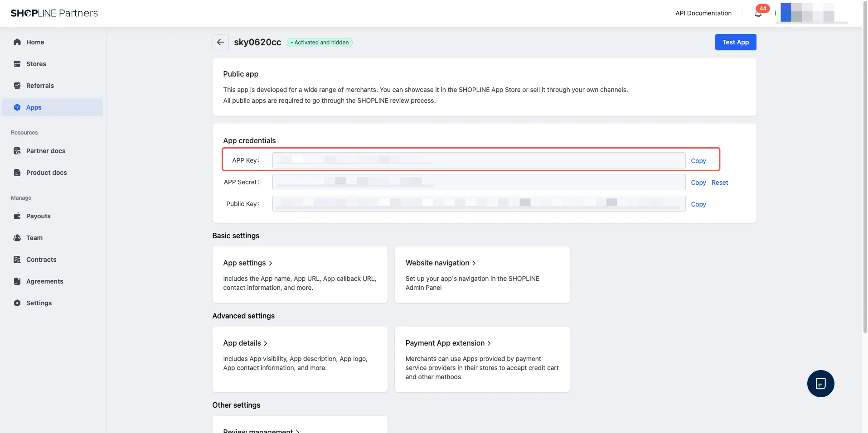Click the 'Activated and hidden' status badge

pos(320,43)
